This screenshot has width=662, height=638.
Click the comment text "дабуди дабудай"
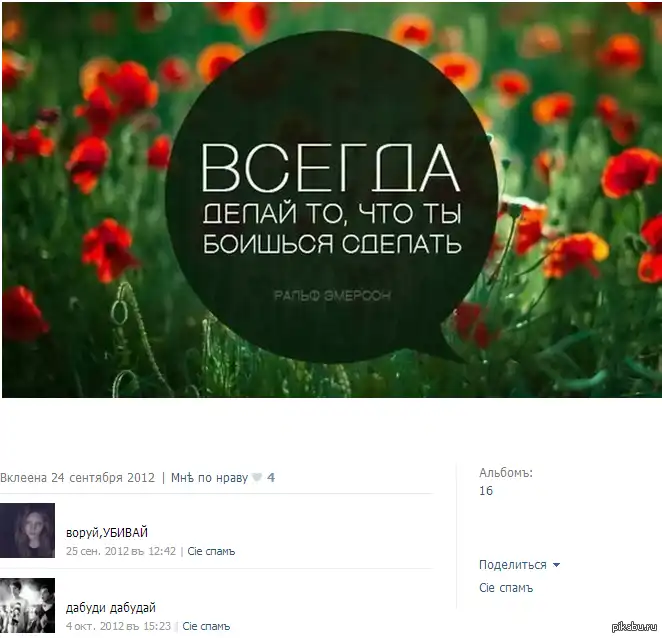111,608
